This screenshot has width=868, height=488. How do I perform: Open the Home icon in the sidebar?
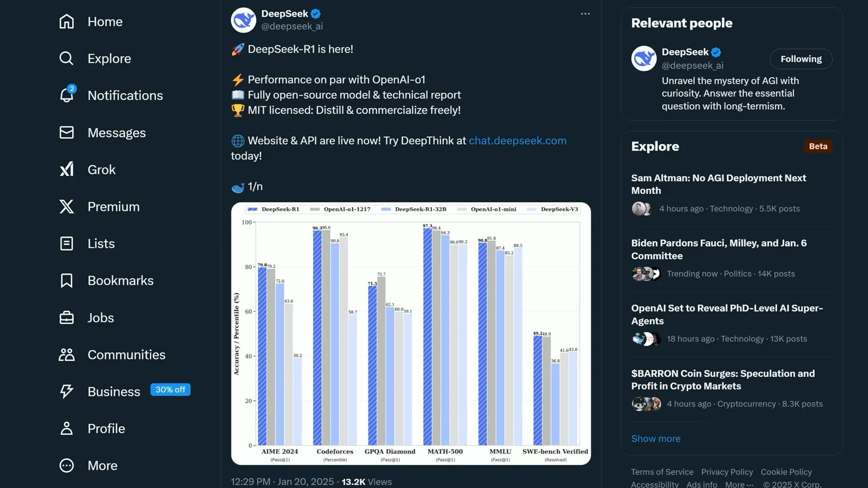(x=66, y=22)
